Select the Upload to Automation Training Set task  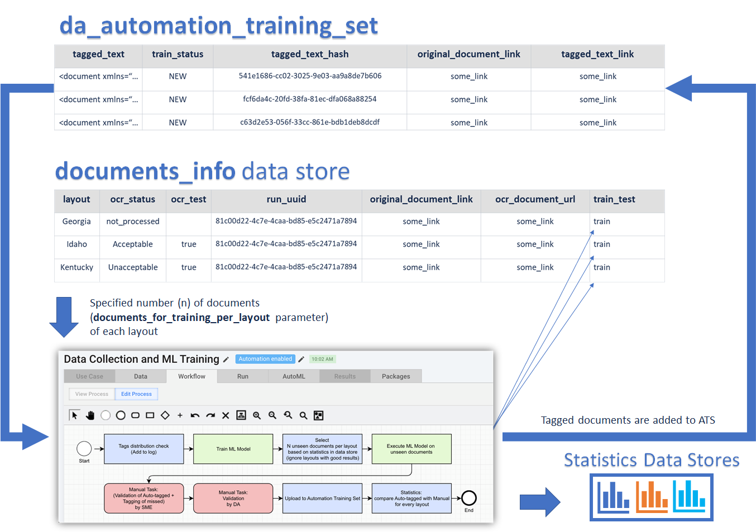coord(323,499)
